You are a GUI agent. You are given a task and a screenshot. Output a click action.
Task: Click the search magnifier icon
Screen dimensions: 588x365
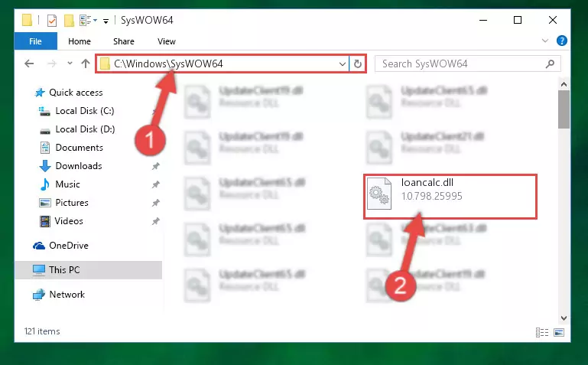tap(550, 64)
